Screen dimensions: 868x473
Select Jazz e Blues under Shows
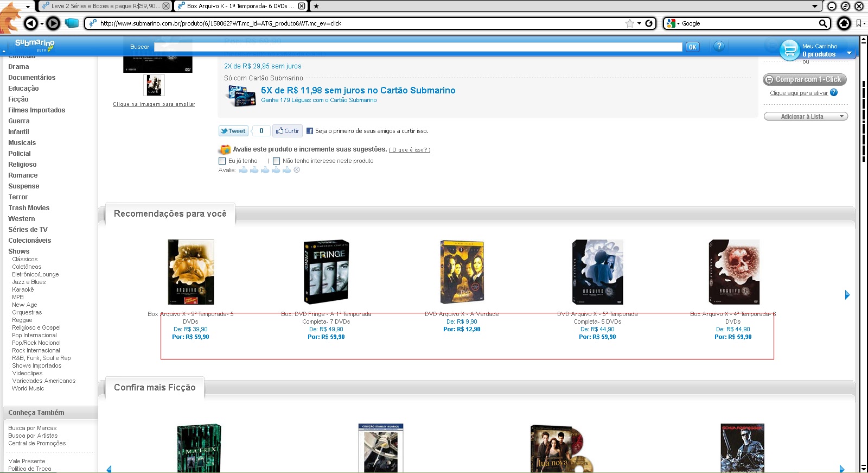29,282
